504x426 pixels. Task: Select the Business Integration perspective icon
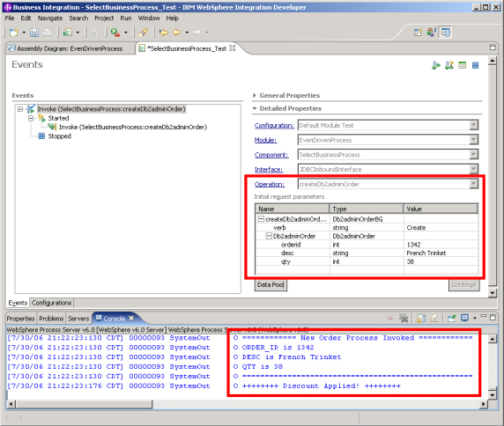pyautogui.click(x=446, y=33)
